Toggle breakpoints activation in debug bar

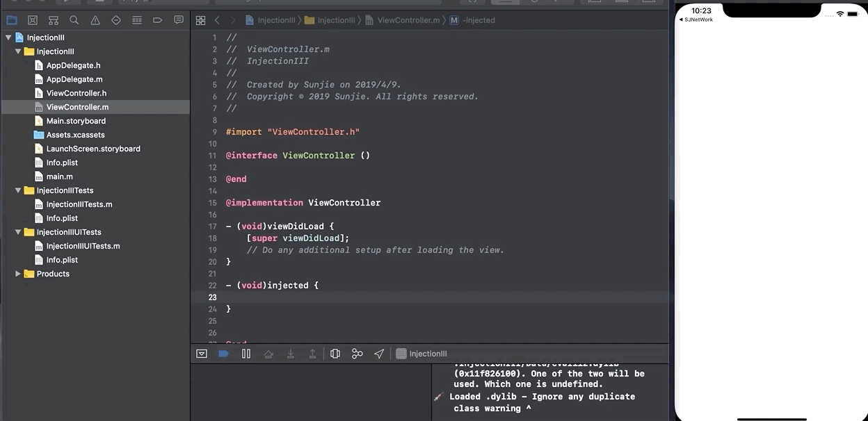(223, 354)
